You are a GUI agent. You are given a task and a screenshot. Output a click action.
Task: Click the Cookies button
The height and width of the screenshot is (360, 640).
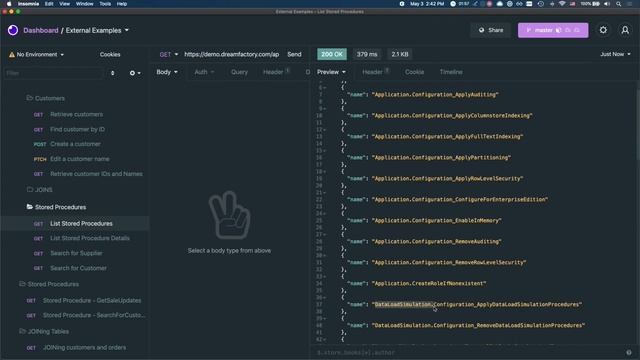point(110,54)
